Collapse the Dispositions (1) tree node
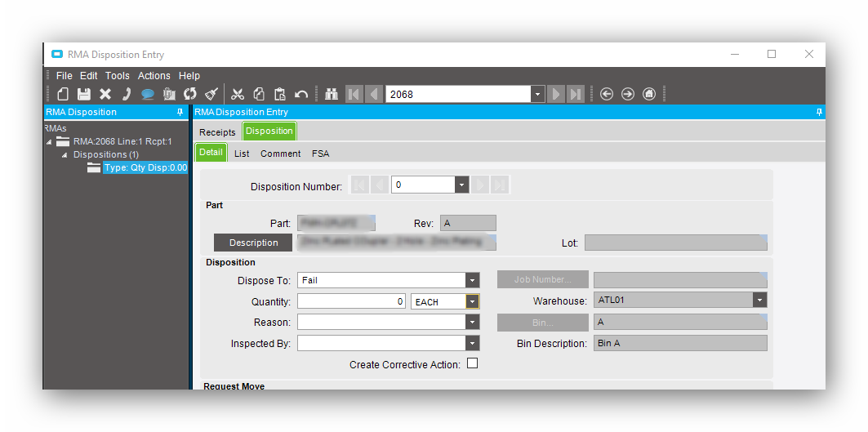 [x=65, y=155]
